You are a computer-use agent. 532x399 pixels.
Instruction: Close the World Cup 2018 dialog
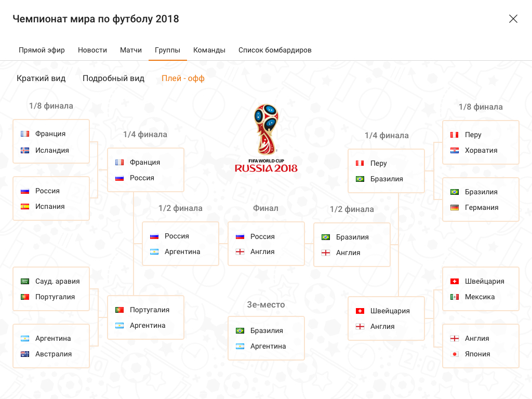pos(513,19)
